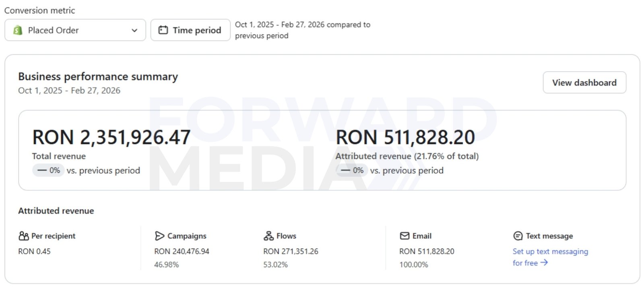Click the Text message chat bubble icon

pyautogui.click(x=518, y=236)
